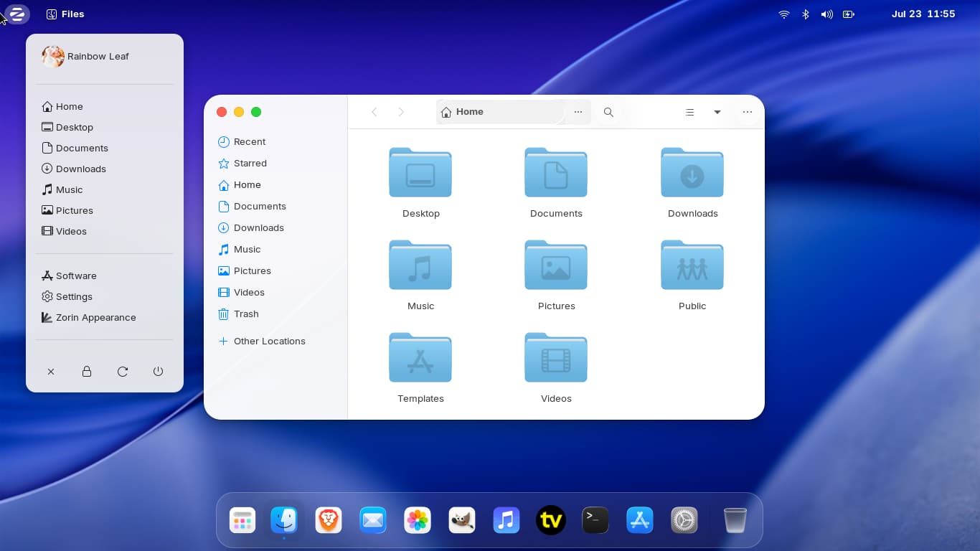The width and height of the screenshot is (980, 551).
Task: Click the power off icon
Action: (x=159, y=372)
